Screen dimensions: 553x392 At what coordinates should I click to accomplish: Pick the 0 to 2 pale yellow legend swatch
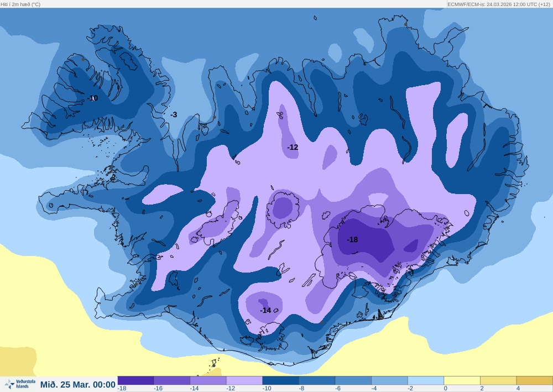pos(462,380)
